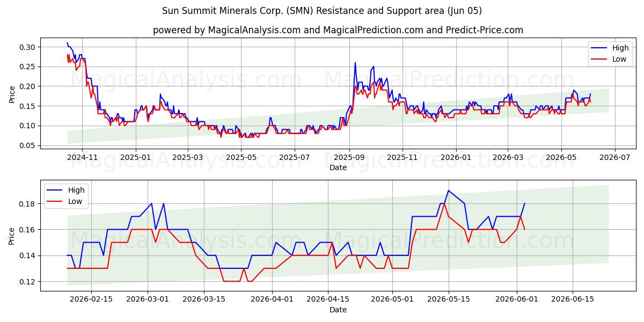Click 'Low' in the top chart legend

(619, 59)
